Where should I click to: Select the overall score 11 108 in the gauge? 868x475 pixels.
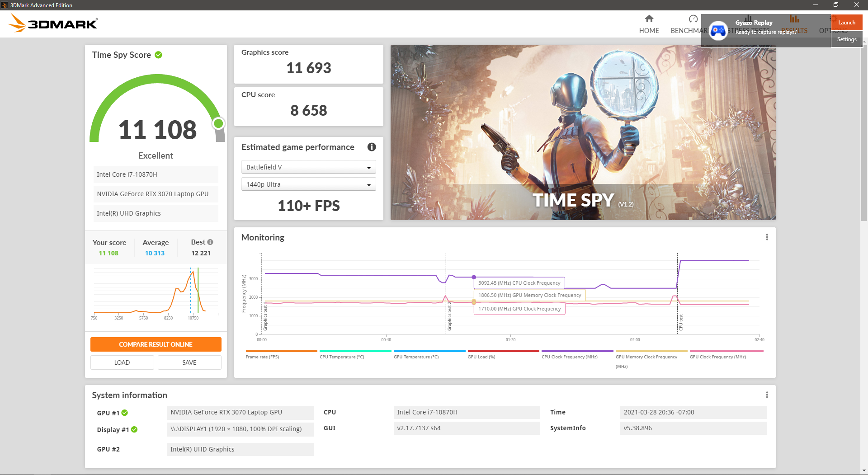[x=157, y=130]
